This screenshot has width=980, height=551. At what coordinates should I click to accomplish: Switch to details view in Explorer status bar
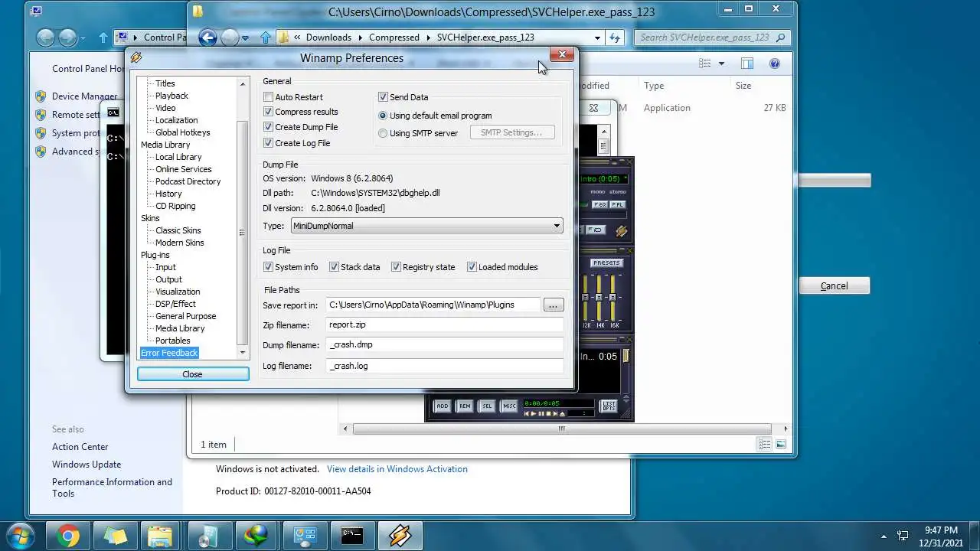pos(764,444)
